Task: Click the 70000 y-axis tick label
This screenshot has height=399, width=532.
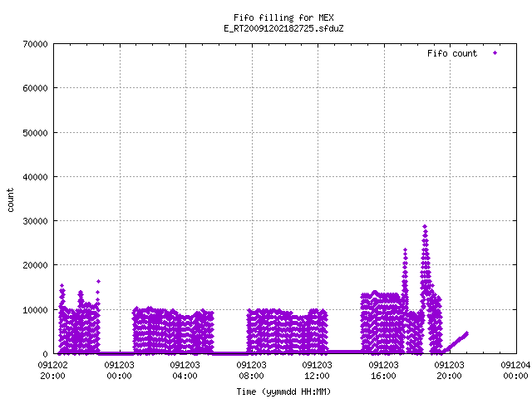Action: coord(35,44)
